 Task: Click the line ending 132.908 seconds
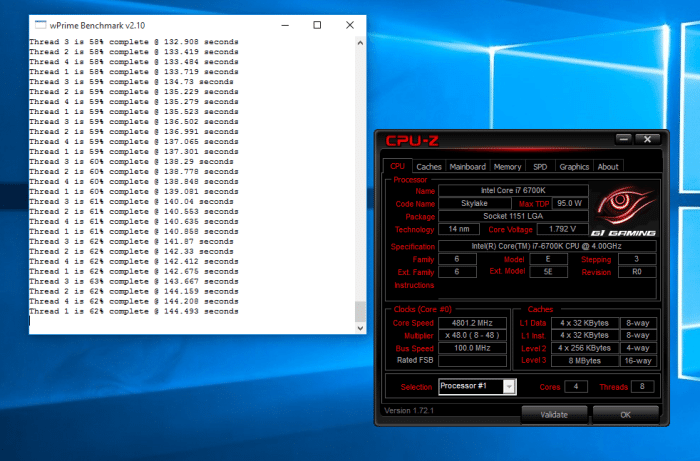click(134, 42)
